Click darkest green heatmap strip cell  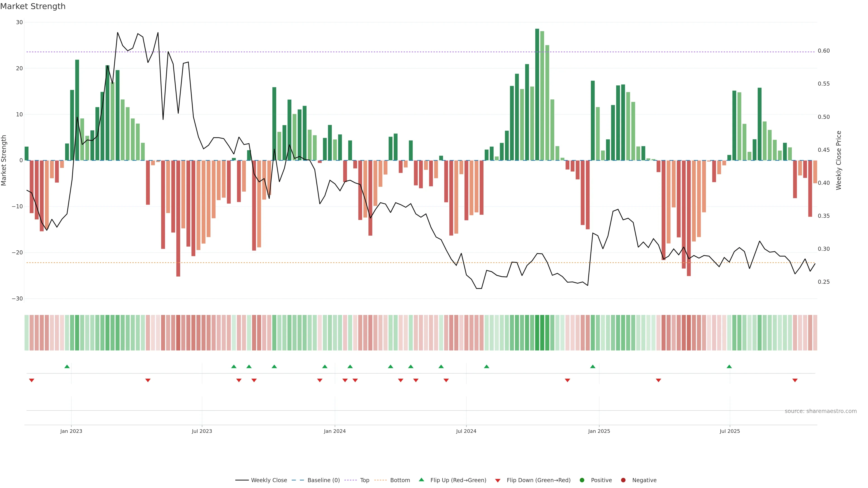pos(537,332)
